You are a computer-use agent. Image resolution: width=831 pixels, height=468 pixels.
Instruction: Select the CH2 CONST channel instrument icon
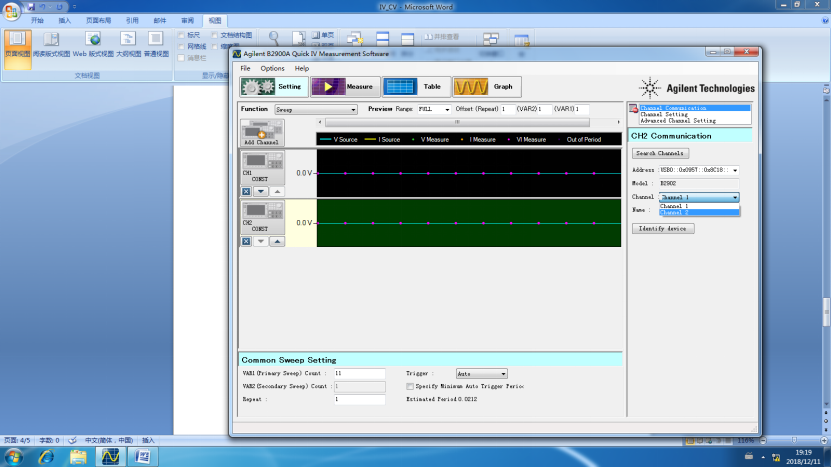coord(262,217)
